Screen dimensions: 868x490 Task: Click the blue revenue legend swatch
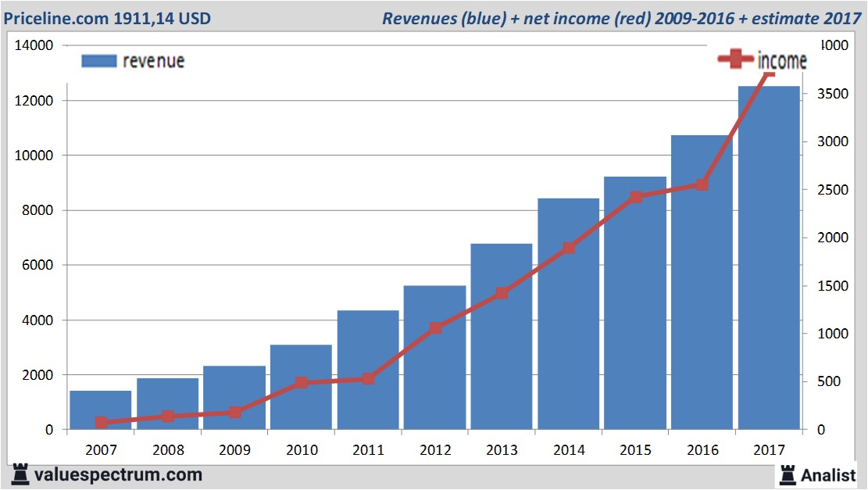(x=99, y=61)
